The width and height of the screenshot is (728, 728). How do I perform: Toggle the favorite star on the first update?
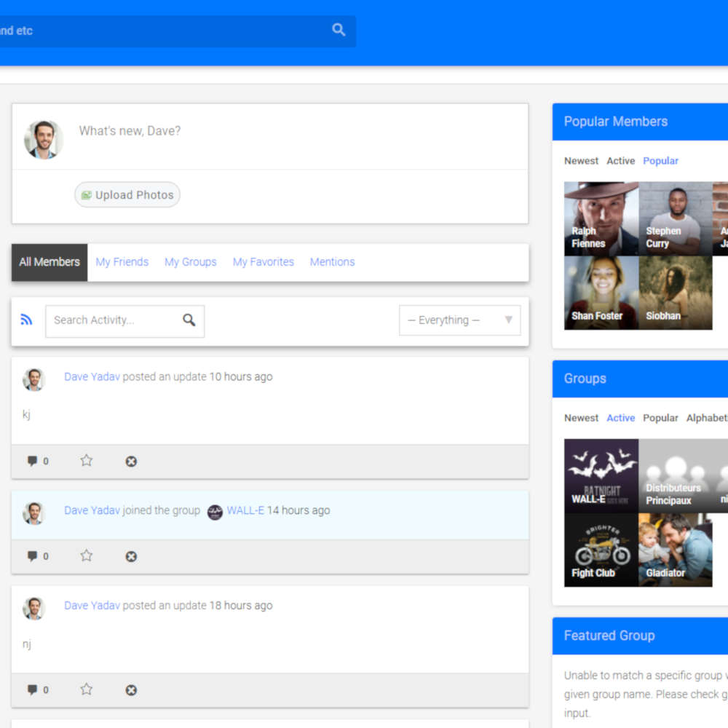point(86,461)
